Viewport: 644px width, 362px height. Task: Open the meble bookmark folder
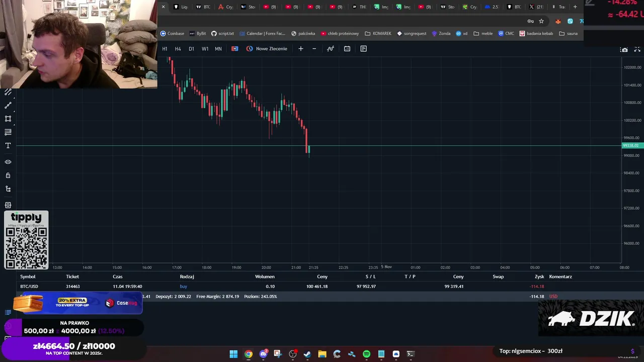(x=483, y=34)
